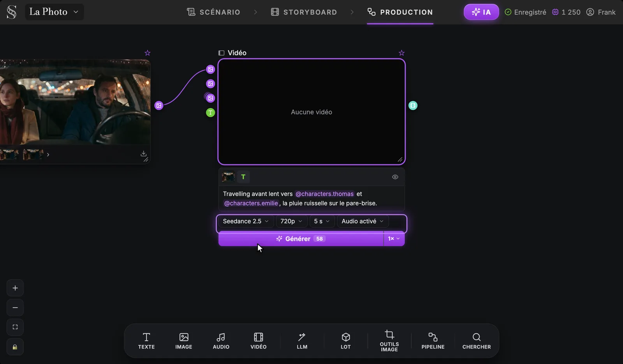
Task: Switch to the Scénario tab
Action: click(213, 12)
